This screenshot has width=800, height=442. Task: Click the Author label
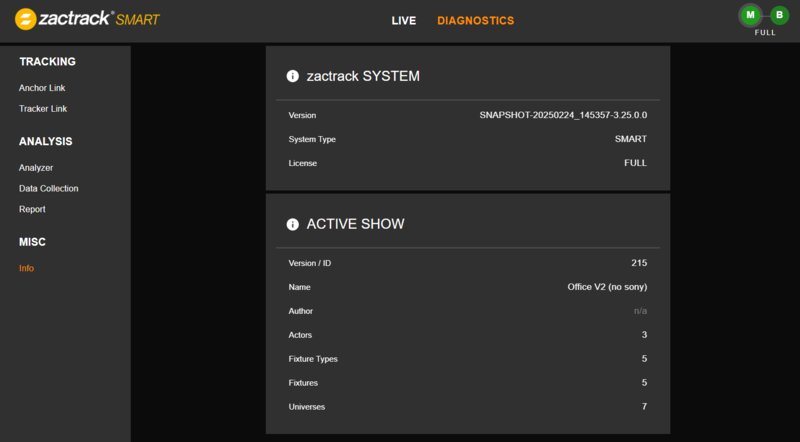point(301,311)
